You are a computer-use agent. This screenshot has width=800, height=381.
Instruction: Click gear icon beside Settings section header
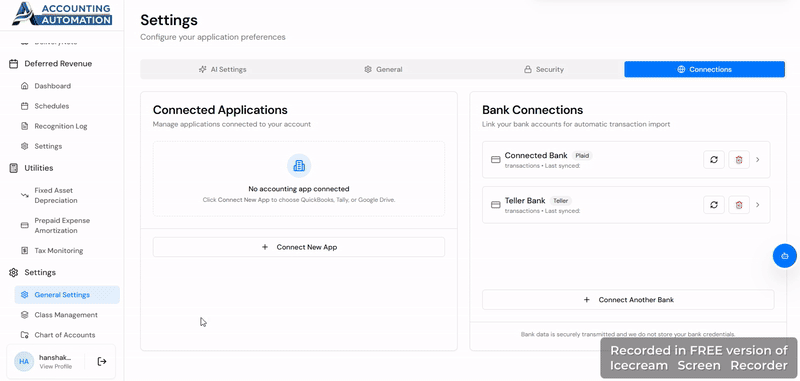14,272
